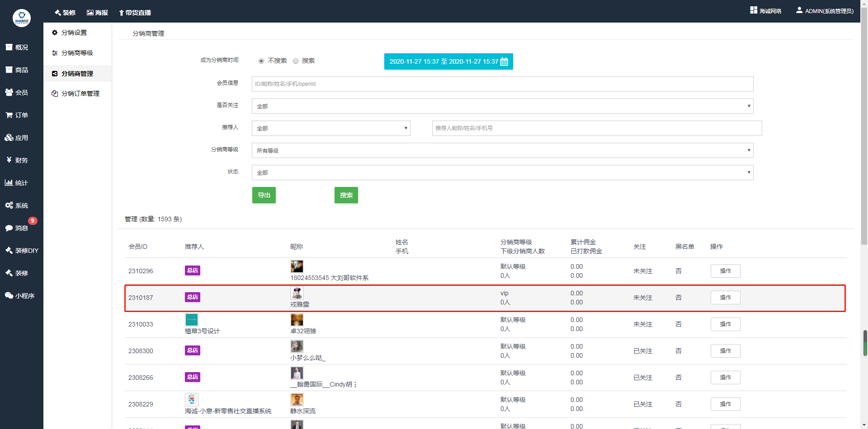Image resolution: width=868 pixels, height=429 pixels.
Task: Click the 分销设置 gear icon
Action: [55, 33]
